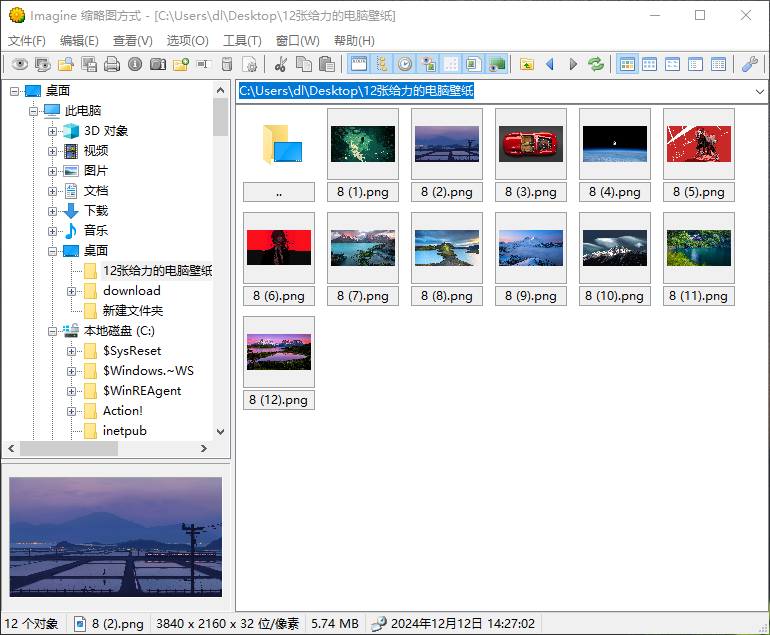Open the address path dropdown arrow
This screenshot has width=770, height=635.
759,92
